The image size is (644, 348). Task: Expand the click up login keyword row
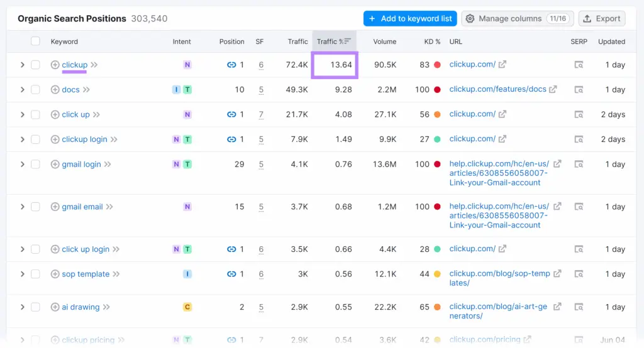point(22,249)
